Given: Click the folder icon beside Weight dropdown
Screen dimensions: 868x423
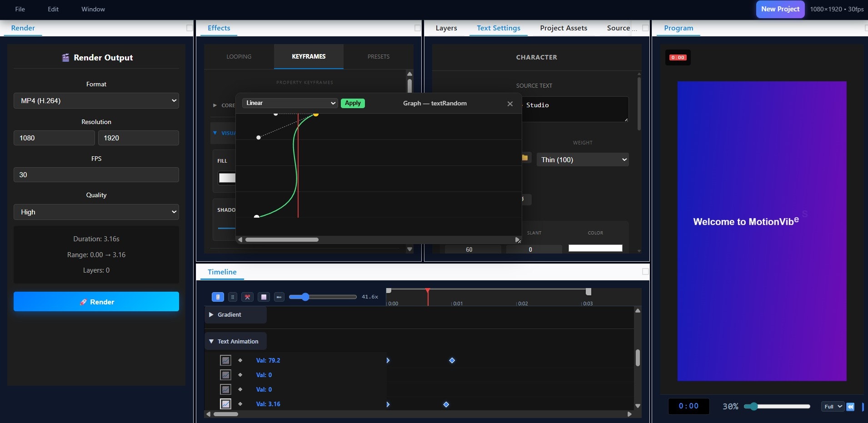Looking at the screenshot, I should coord(524,158).
